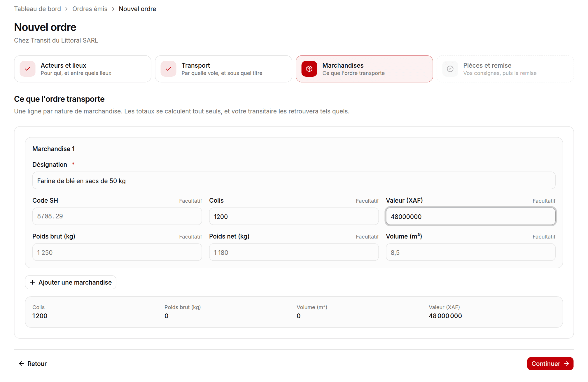Viewport: 588px width, 382px height.
Task: Add another line with Ajouter une marchandise
Action: [71, 282]
